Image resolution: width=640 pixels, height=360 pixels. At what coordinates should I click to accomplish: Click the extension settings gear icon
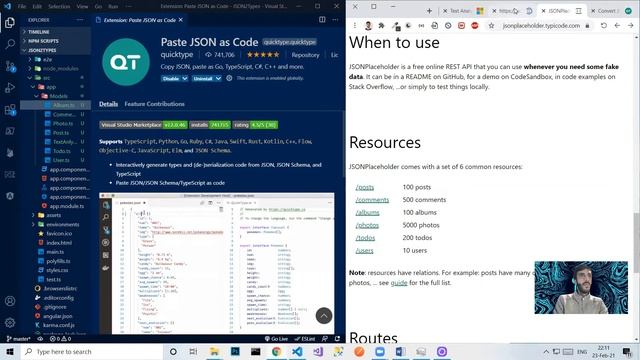[x=229, y=78]
